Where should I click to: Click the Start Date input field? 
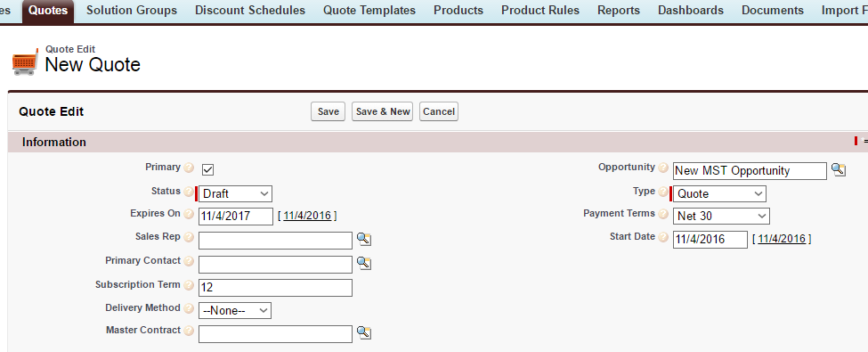click(x=710, y=240)
